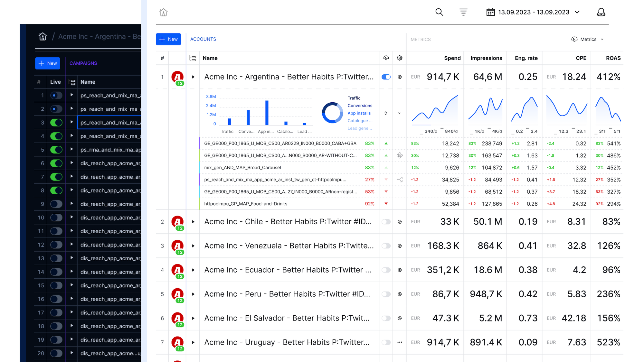Sort by the ROAS column header
This screenshot has width=644, height=362.
tap(613, 58)
